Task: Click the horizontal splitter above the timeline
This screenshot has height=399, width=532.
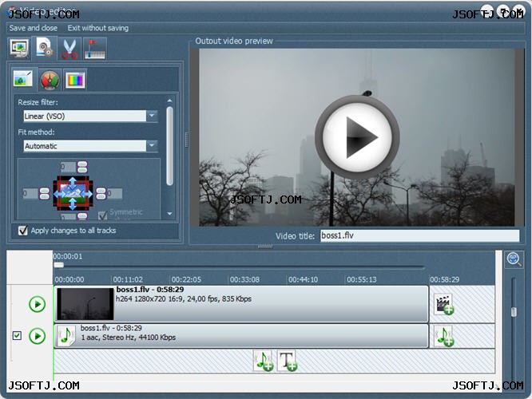Action: coord(265,247)
